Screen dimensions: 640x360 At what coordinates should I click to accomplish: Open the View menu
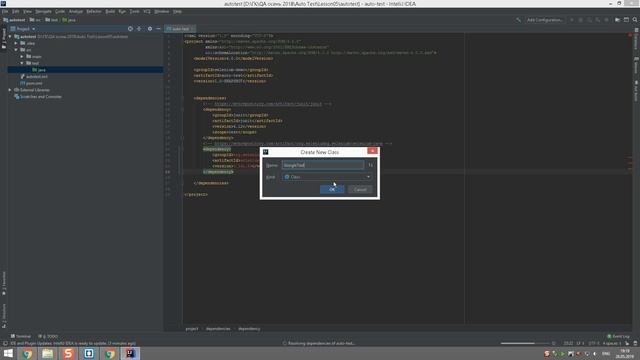pyautogui.click(x=27, y=11)
